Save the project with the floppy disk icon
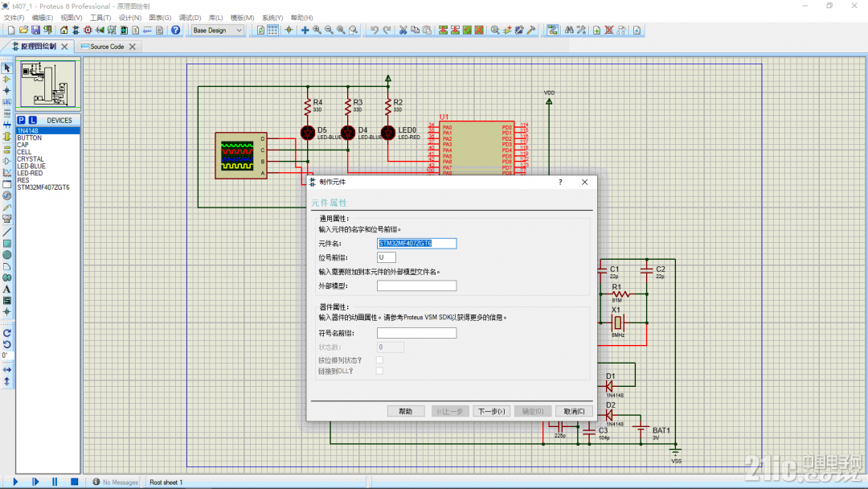 pos(35,31)
